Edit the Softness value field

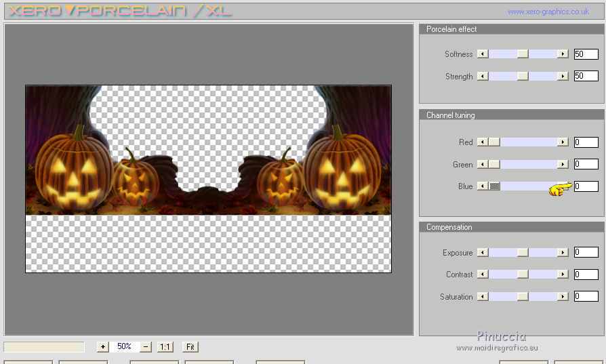(x=586, y=54)
